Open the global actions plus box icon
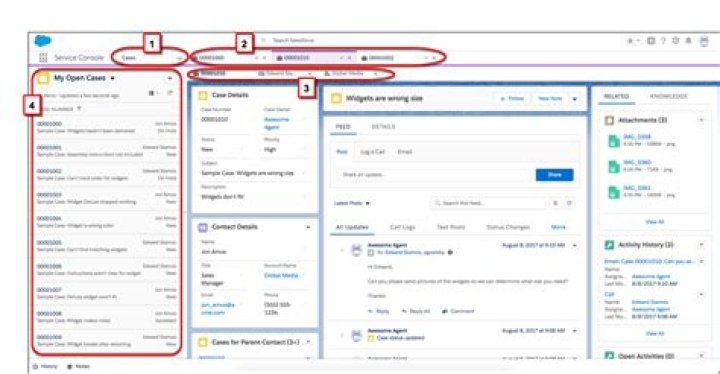 [651, 41]
